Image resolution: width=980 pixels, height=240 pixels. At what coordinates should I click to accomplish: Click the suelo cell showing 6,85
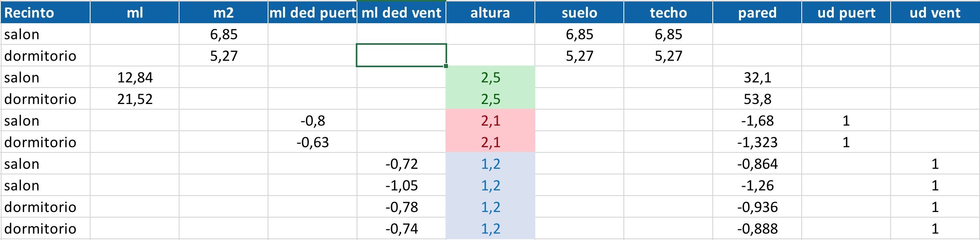pyautogui.click(x=579, y=34)
